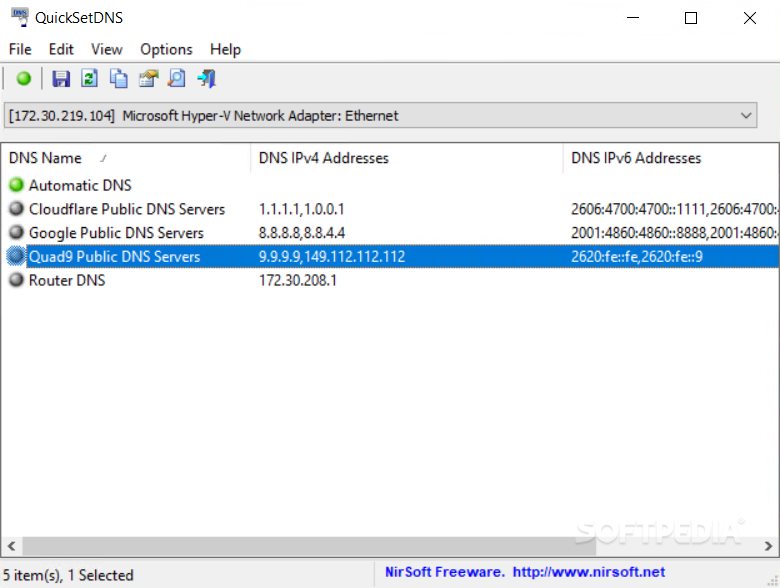
Task: Click the 2001:4860:4860::8888 IPv6 cell
Action: click(675, 233)
